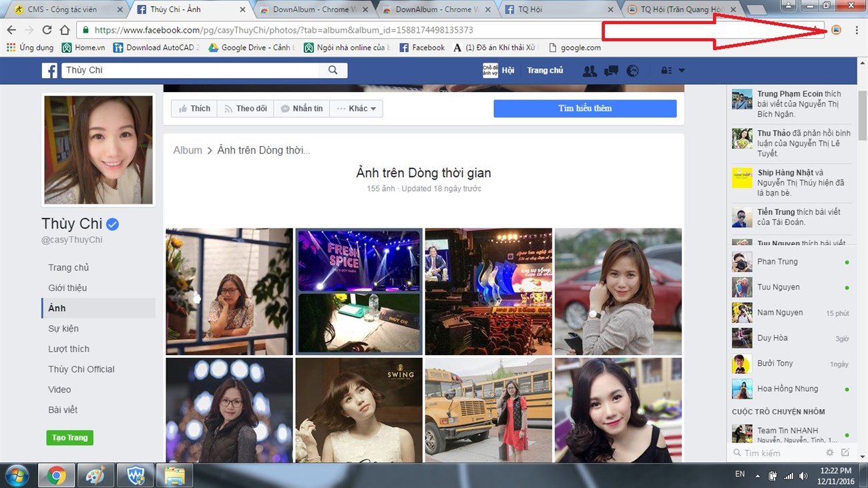Screen dimensions: 868x488
Task: Toggle the Theo dõi follow button
Action: click(245, 108)
